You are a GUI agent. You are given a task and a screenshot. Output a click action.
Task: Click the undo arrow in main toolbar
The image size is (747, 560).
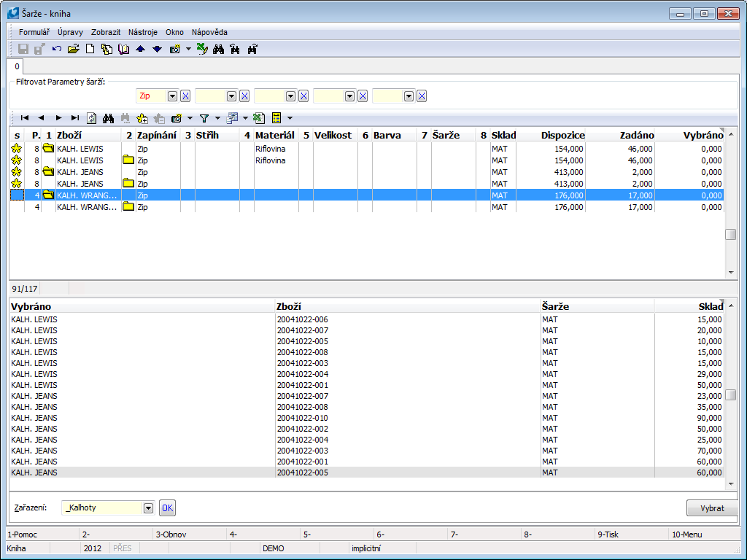[x=57, y=49]
